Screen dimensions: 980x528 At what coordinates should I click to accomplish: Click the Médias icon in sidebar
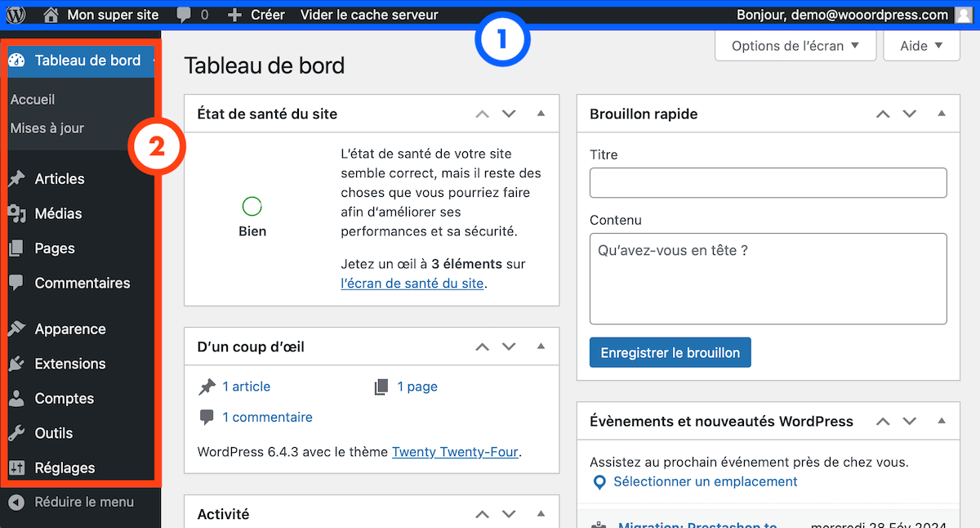click(x=16, y=213)
